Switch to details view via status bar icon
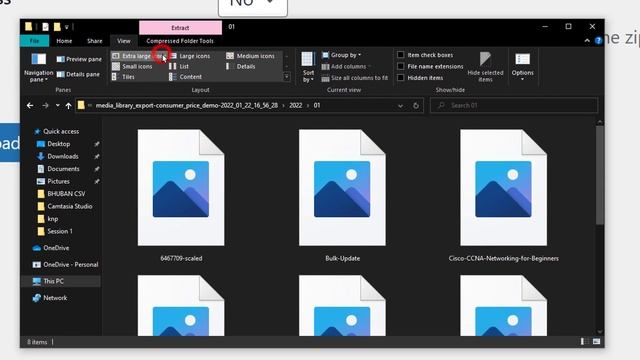640x360 pixels. (584, 342)
